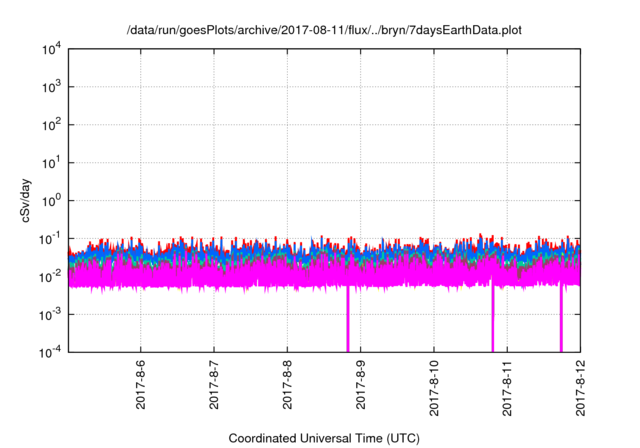This screenshot has height=448, width=640.
Task: Click the 2017-8-8 date tick label
Action: 287,385
